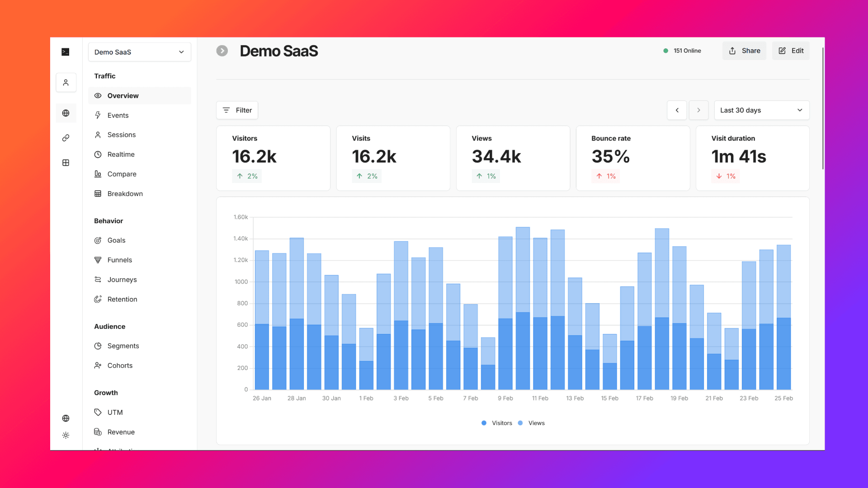Screen dimensions: 868x488
Task: Select the Breakdown grid icon
Action: pyautogui.click(x=98, y=193)
